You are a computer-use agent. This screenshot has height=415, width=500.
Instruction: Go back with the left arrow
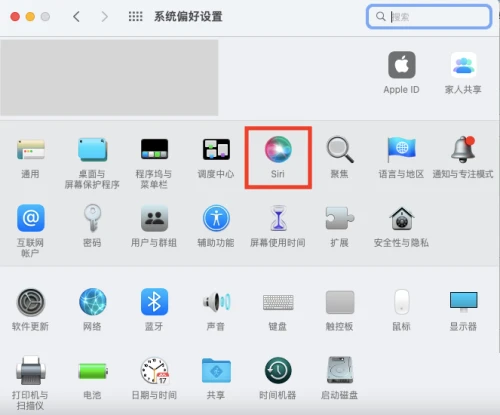[x=76, y=16]
